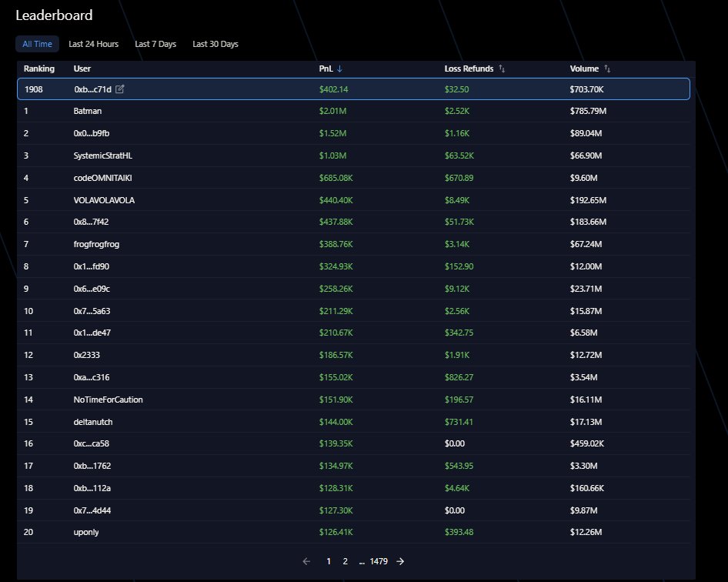Viewport: 728px width, 582px height.
Task: Select user 0xa...c316
Action: pos(92,377)
